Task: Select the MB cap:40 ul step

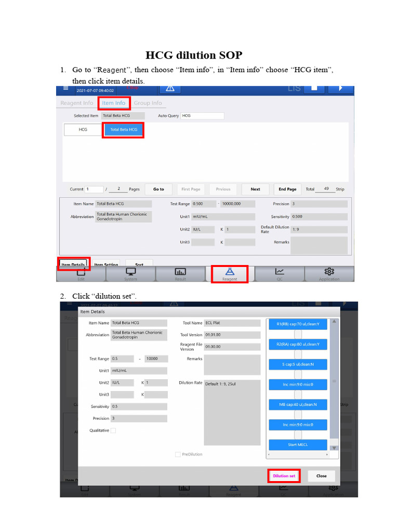Action: [298, 405]
